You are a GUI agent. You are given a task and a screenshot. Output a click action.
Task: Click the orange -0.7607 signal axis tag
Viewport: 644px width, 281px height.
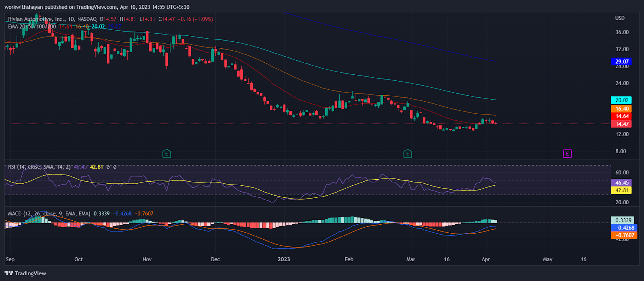pyautogui.click(x=624, y=235)
